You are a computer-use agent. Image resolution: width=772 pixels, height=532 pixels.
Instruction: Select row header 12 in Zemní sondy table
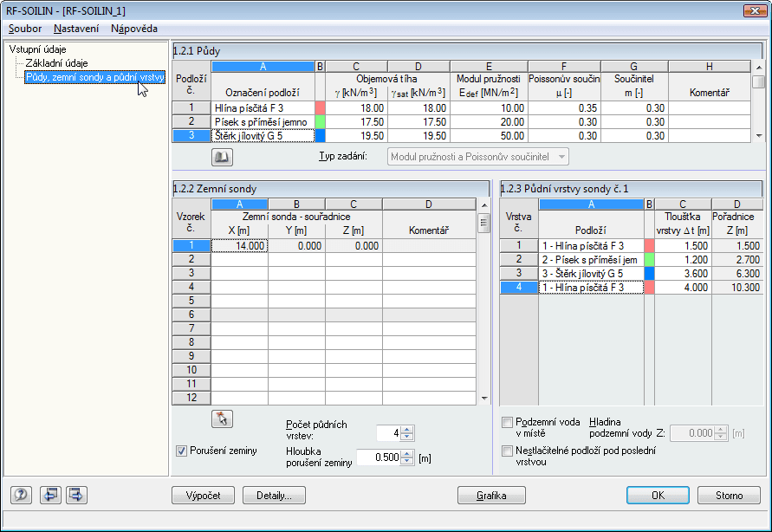point(191,397)
